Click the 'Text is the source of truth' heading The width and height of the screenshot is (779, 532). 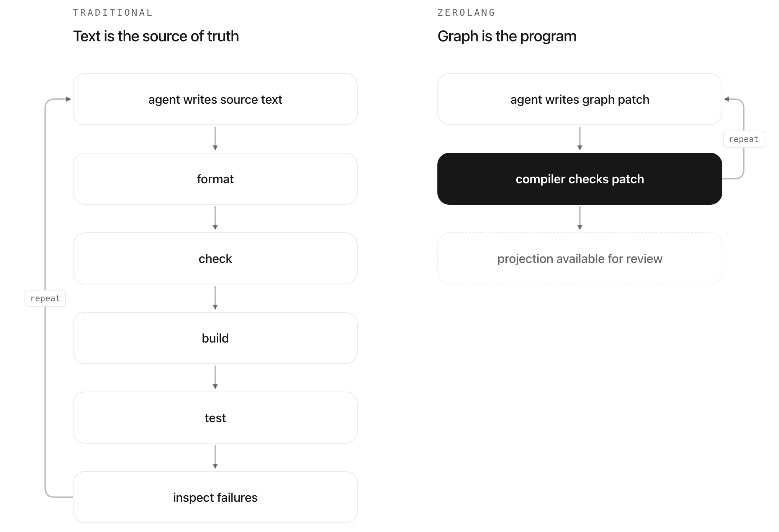coord(156,36)
